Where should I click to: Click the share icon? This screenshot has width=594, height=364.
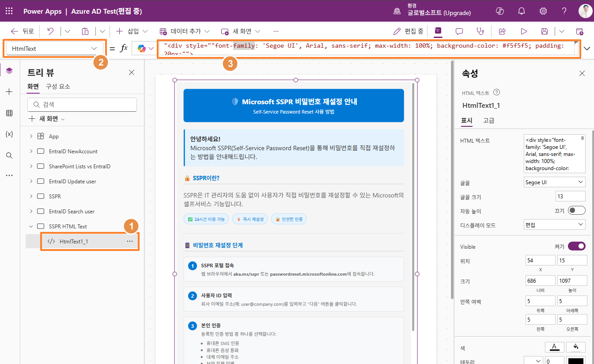[502, 31]
